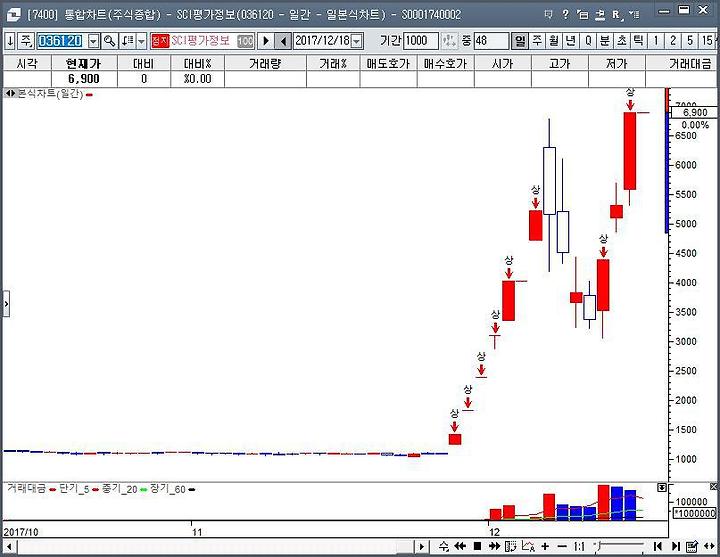
Task: Click the 중 count field showing 48
Action: pos(490,41)
